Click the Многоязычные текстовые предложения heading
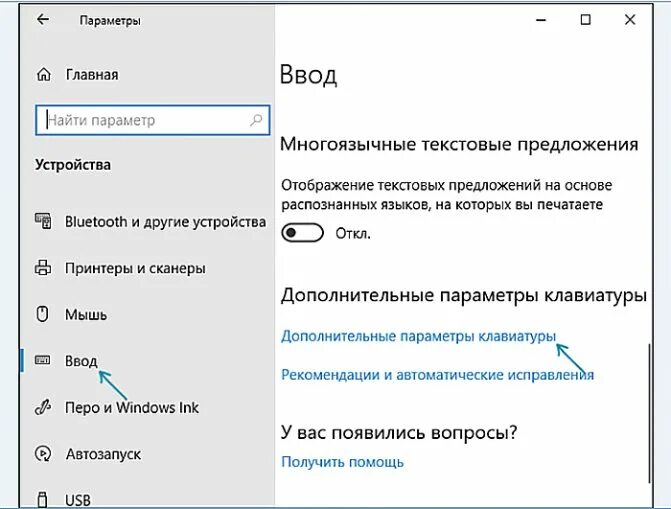671x509 pixels. click(459, 145)
